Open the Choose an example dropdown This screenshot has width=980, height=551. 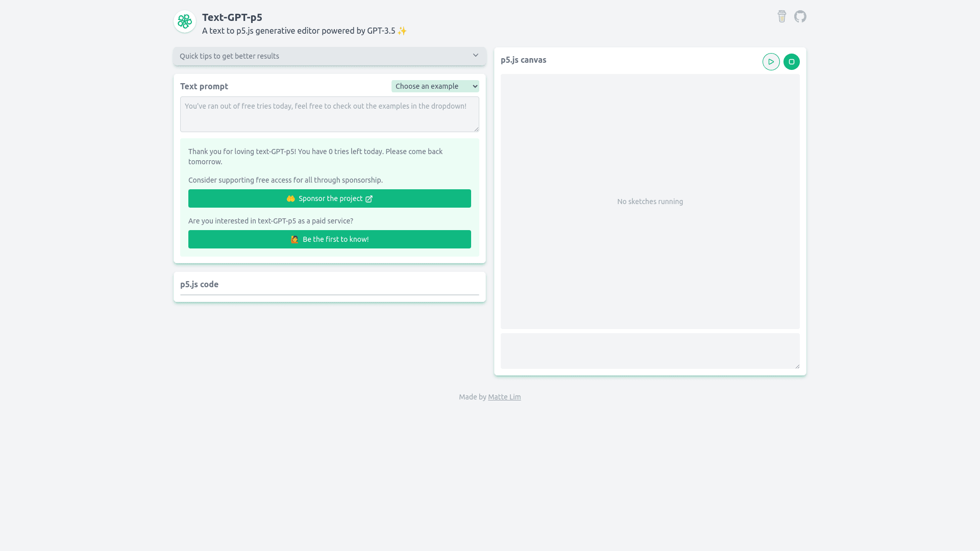click(x=435, y=86)
